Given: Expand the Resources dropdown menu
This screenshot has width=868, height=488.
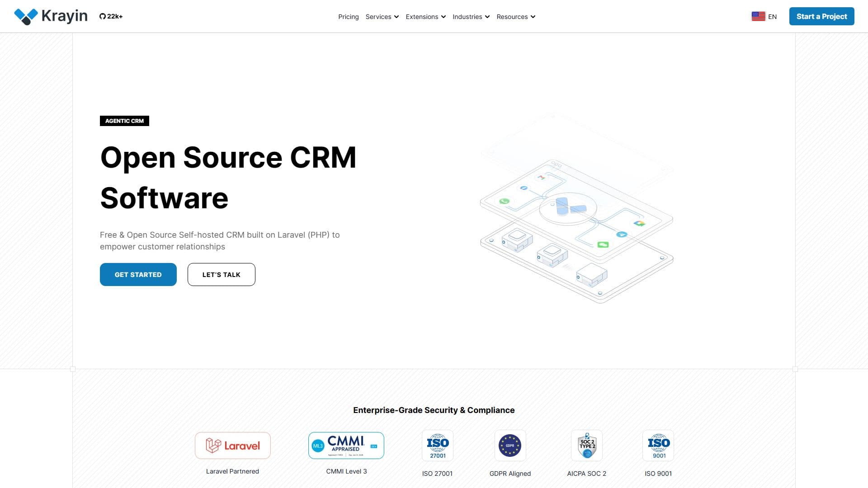Looking at the screenshot, I should (x=516, y=17).
